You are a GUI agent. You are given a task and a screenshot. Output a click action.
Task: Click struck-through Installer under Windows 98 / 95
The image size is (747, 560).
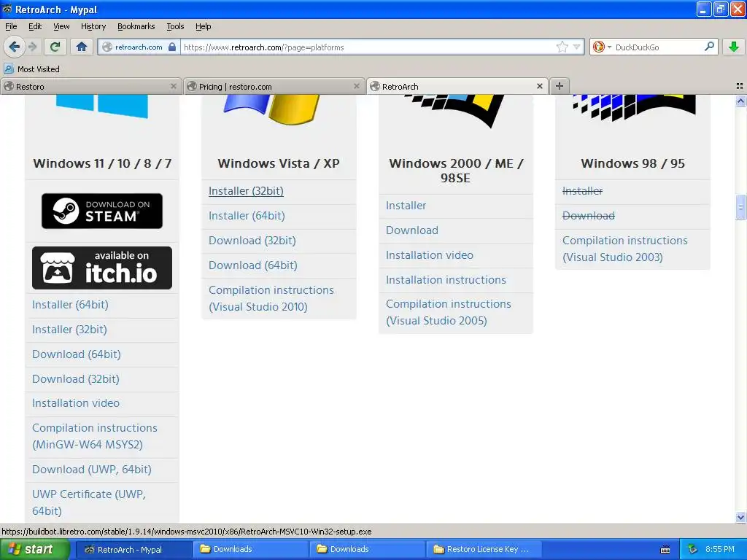click(582, 190)
